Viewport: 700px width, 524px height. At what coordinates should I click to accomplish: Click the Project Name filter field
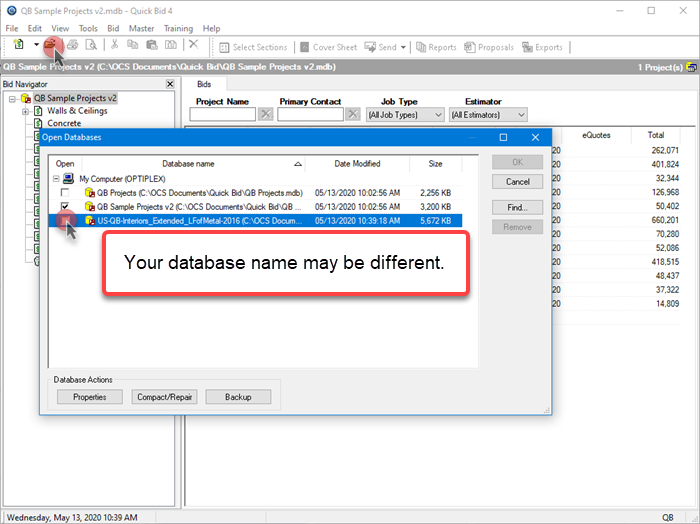click(222, 115)
